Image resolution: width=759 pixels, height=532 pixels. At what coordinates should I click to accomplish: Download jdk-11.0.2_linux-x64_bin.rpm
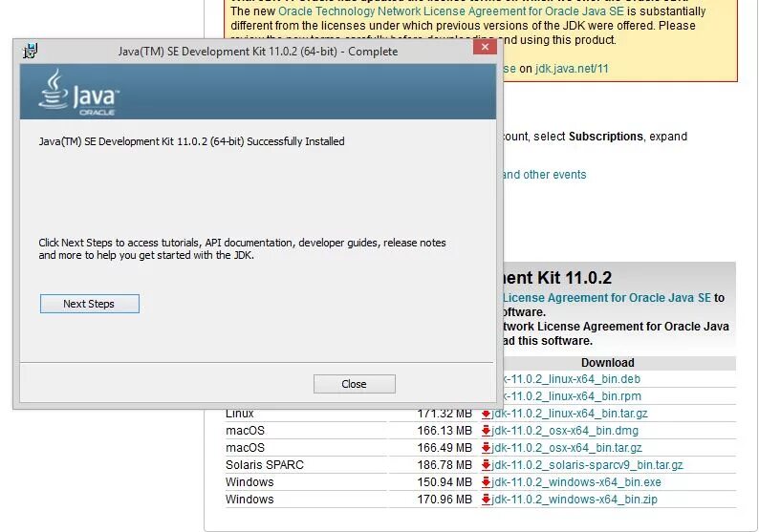tap(572, 396)
